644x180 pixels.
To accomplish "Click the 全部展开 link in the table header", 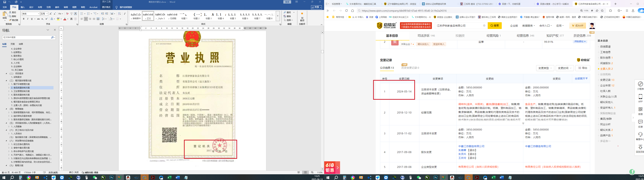I will click(581, 78).
